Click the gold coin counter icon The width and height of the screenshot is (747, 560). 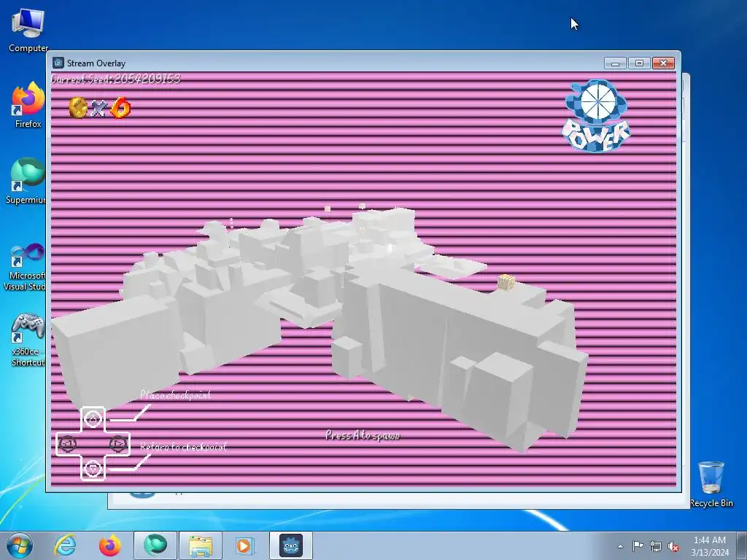click(x=78, y=108)
